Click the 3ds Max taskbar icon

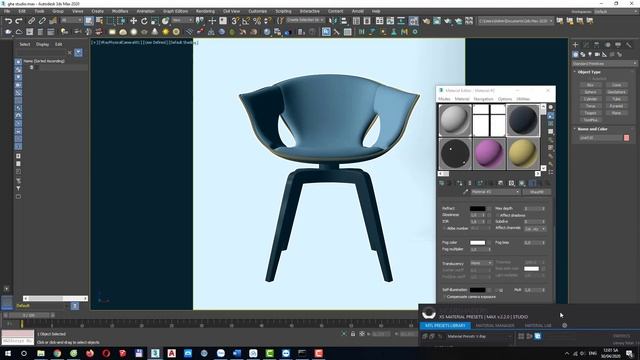pos(155,353)
